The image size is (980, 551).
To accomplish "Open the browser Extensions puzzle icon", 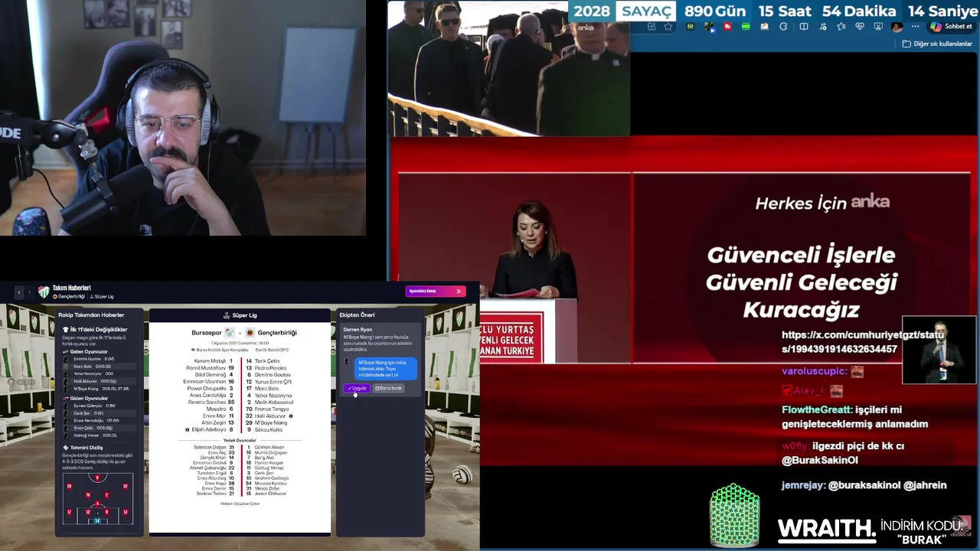I will (x=783, y=27).
